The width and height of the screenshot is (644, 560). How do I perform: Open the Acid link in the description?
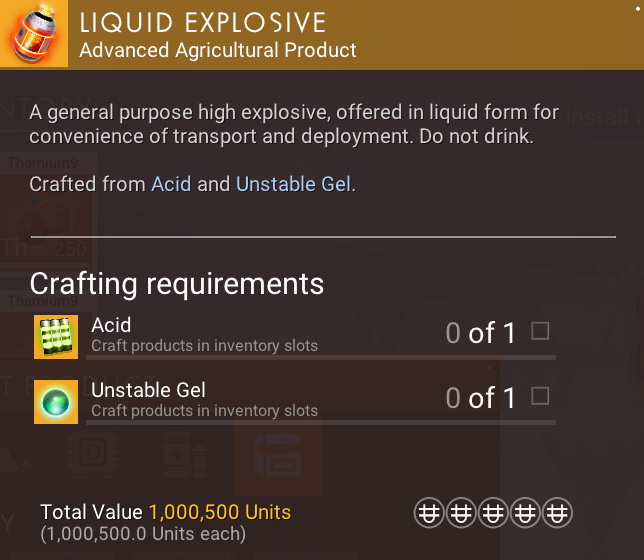click(171, 184)
